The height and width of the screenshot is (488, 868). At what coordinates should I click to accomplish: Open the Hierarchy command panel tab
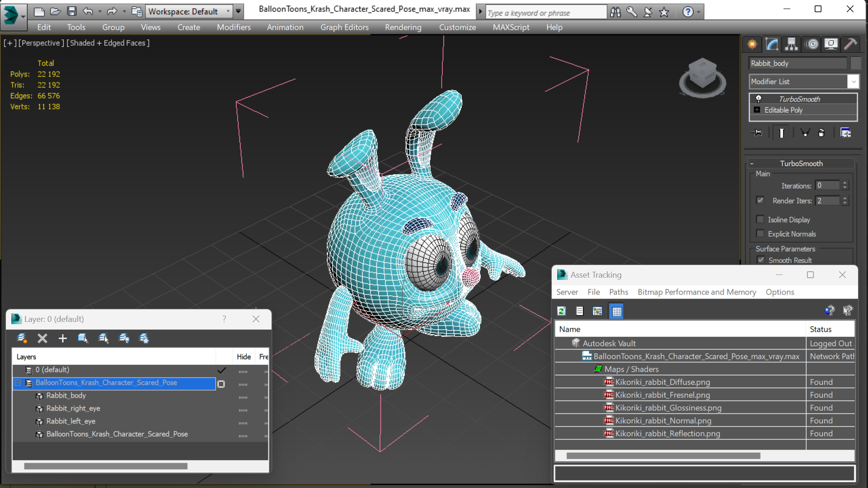point(791,44)
